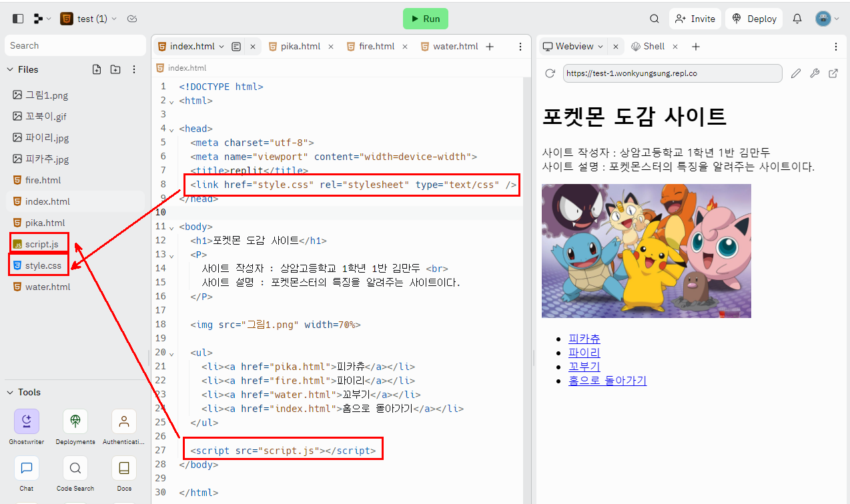Open the index.html tab dropdown chevron

click(222, 47)
